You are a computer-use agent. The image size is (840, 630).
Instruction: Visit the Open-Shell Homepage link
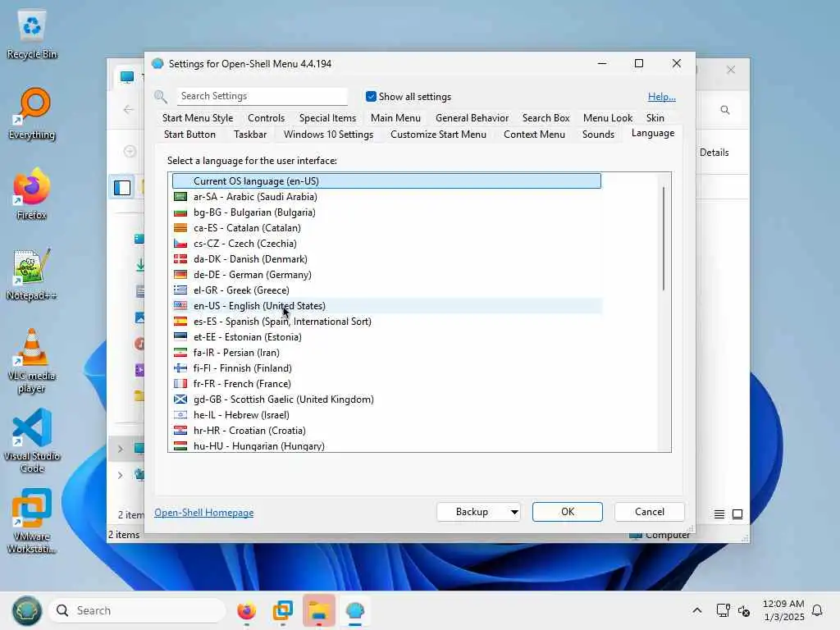click(x=204, y=513)
